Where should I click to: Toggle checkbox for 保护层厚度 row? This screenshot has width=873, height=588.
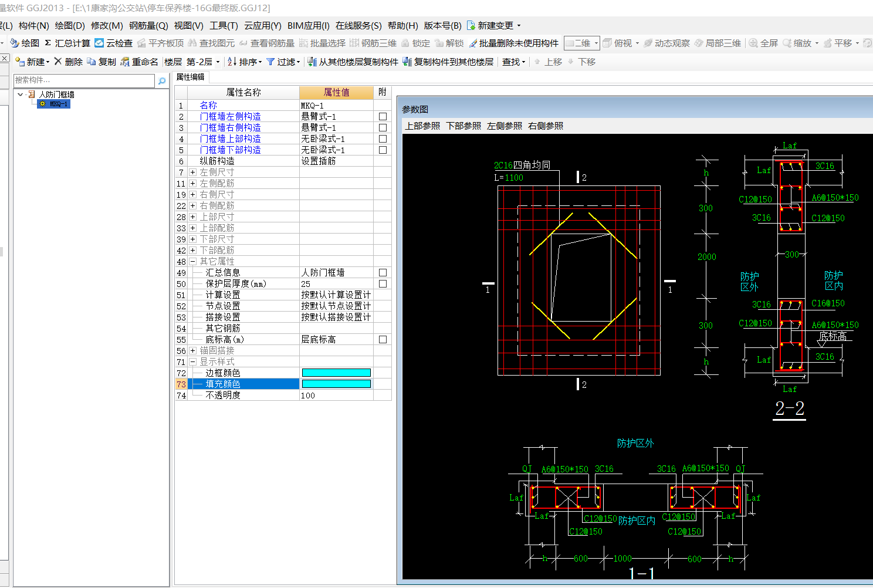point(383,283)
